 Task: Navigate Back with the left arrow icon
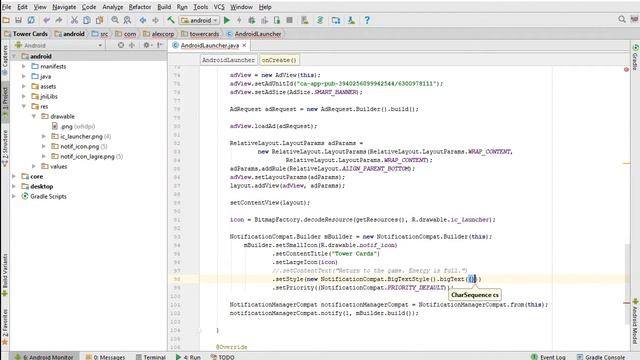(143, 20)
